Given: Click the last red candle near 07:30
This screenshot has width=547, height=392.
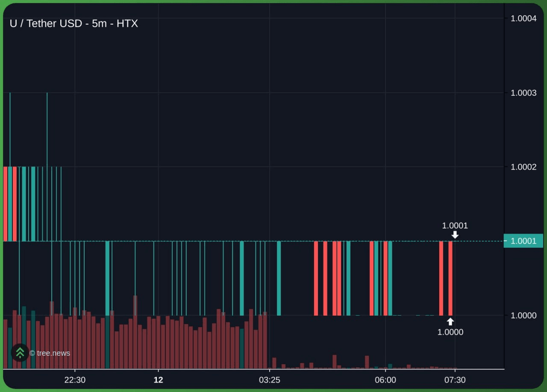Looking at the screenshot, I should (x=450, y=278).
